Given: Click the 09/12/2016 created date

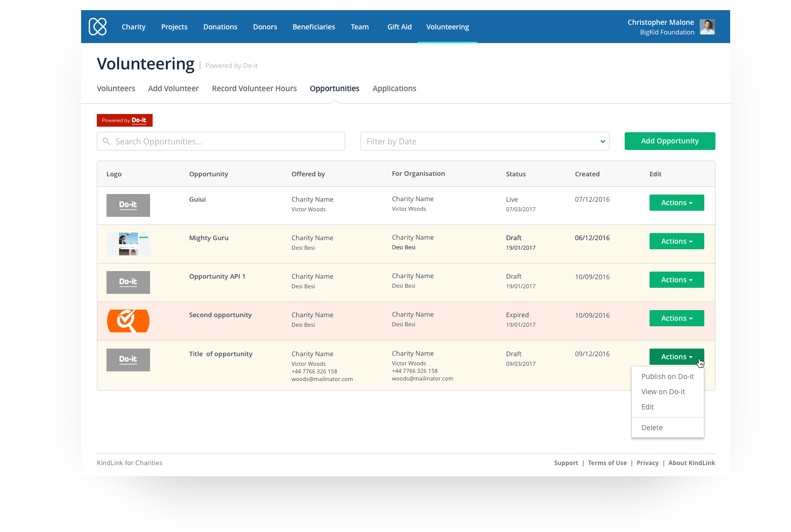Looking at the screenshot, I should (592, 354).
